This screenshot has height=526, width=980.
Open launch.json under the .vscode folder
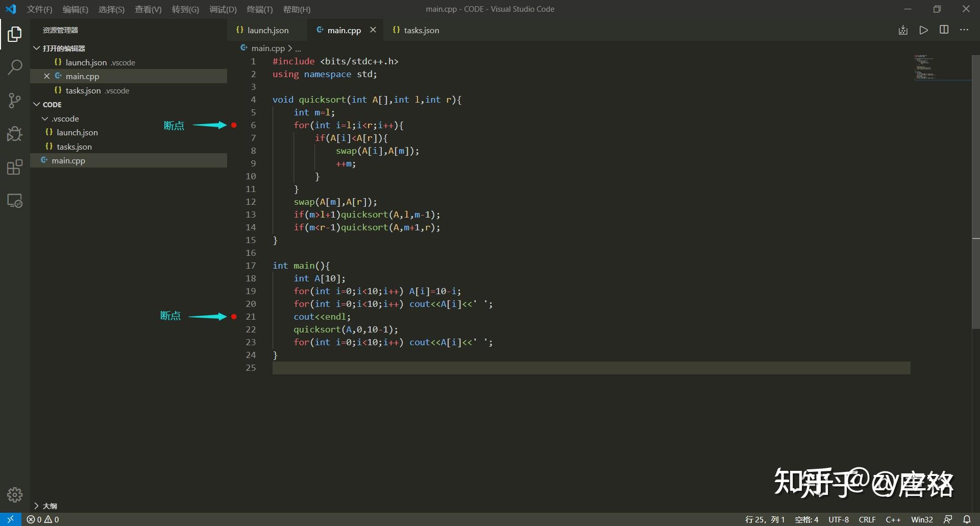pos(129,132)
